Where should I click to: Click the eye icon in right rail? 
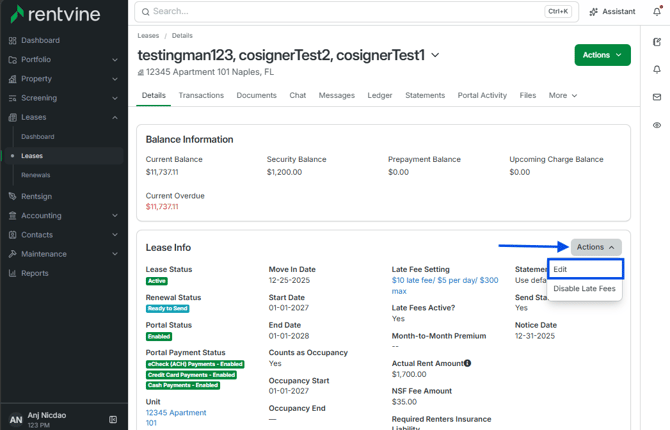[x=657, y=125]
